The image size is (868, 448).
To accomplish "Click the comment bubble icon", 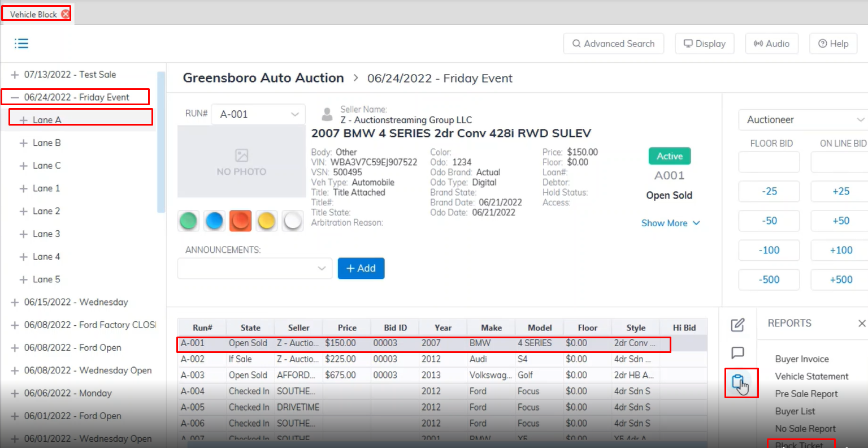I will pyautogui.click(x=737, y=353).
